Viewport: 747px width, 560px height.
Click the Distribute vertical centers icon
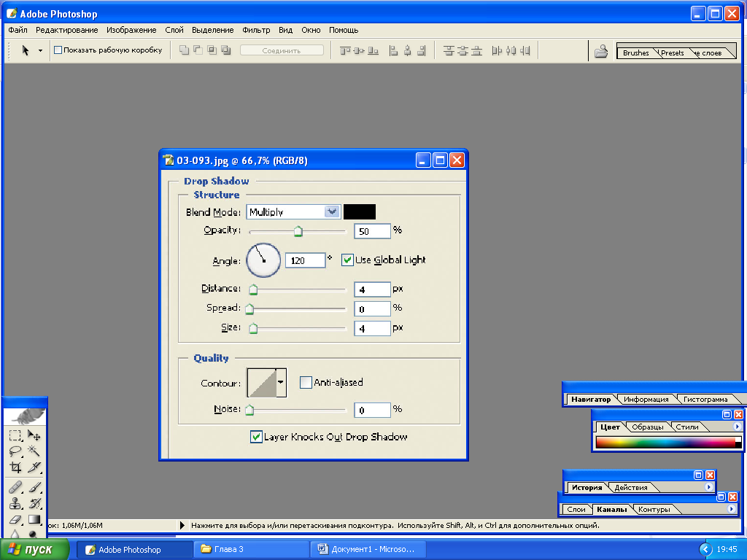pyautogui.click(x=462, y=50)
